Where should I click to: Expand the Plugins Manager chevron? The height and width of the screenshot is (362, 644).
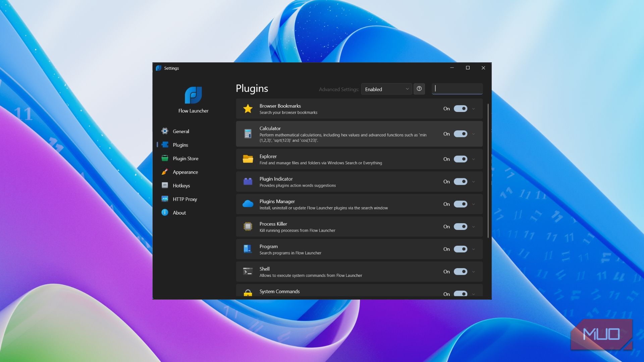tap(473, 204)
